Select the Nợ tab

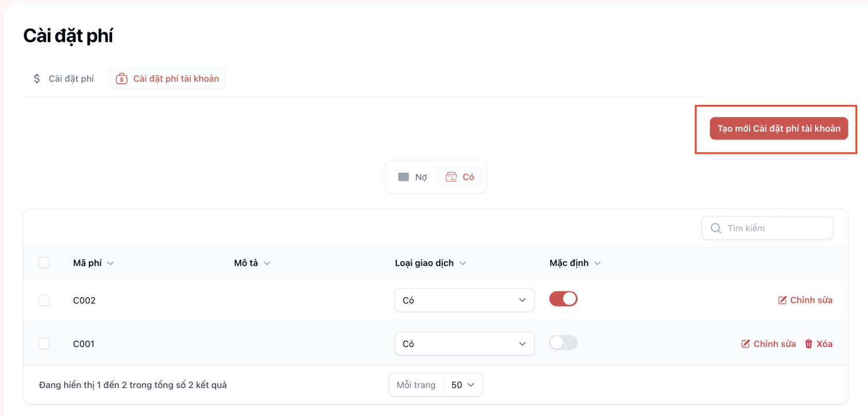point(413,177)
